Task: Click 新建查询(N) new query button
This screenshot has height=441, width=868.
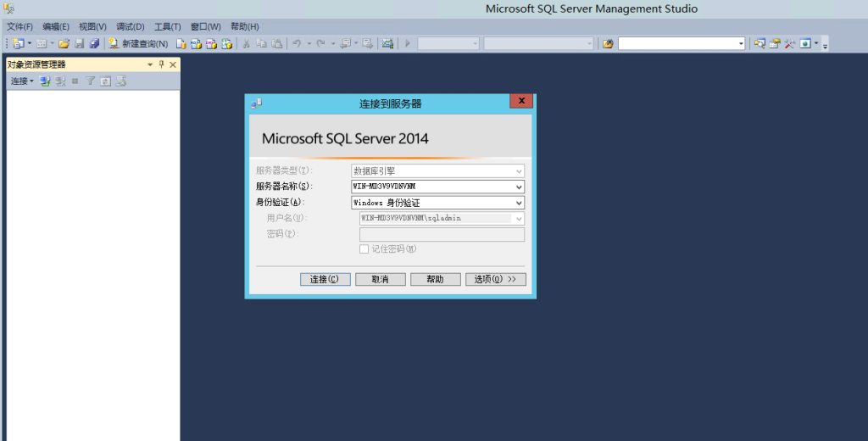Action: click(138, 43)
